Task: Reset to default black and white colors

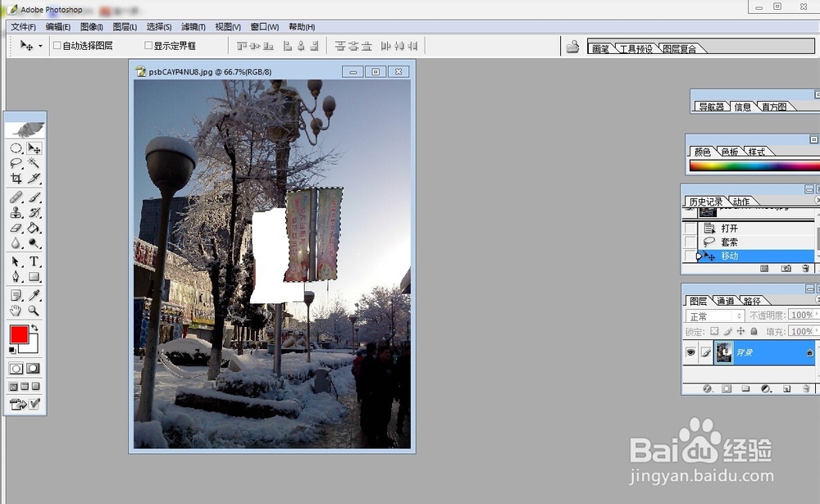Action: point(12,350)
